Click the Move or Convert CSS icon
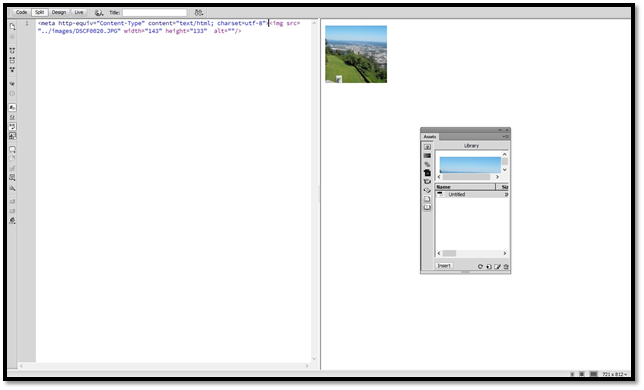The height and width of the screenshot is (390, 644). [x=12, y=188]
